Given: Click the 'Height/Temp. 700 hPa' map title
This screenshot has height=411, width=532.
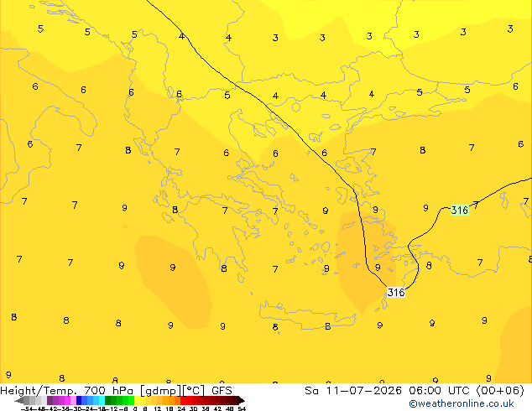Looking at the screenshot, I should tap(67, 391).
